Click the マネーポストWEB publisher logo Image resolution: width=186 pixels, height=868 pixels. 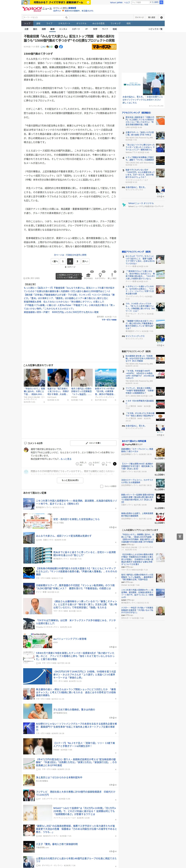pos(104,47)
